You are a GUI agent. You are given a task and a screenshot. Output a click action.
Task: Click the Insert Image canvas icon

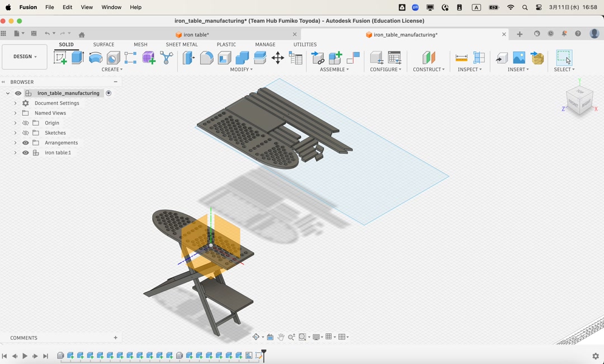click(x=519, y=58)
